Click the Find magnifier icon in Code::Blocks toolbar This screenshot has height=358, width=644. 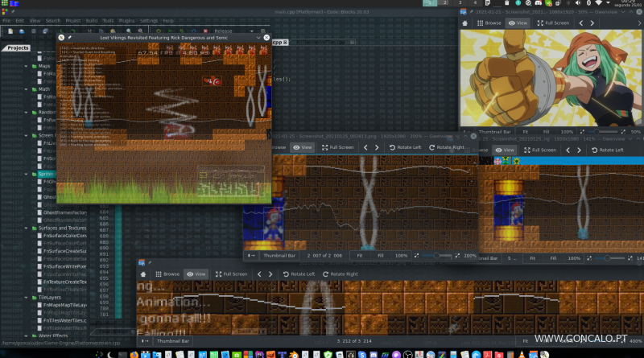[129, 31]
